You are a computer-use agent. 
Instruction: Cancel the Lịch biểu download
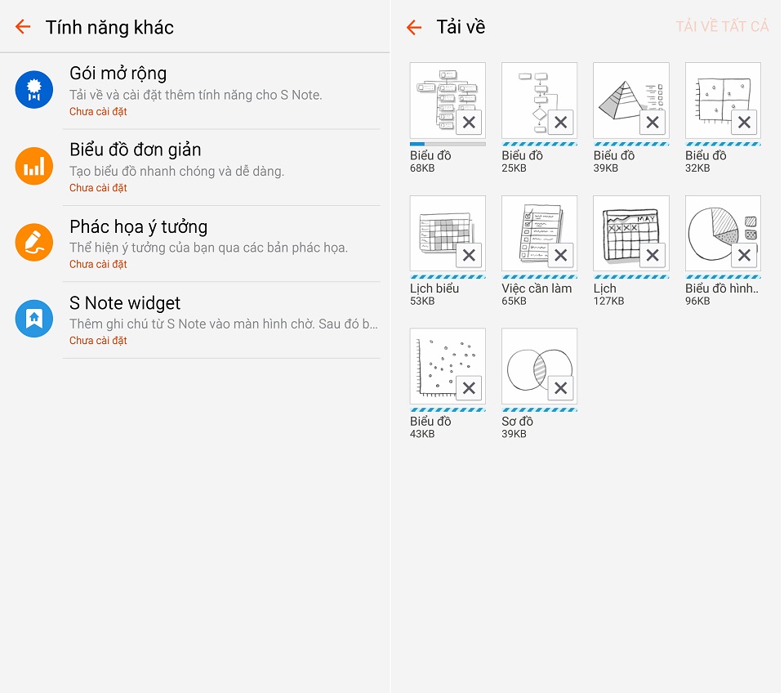(469, 256)
